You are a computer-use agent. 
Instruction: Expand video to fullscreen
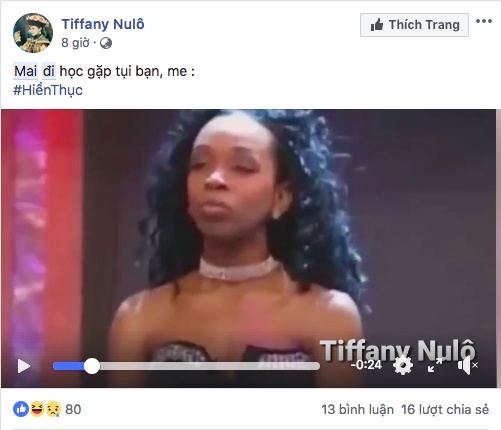click(x=435, y=365)
